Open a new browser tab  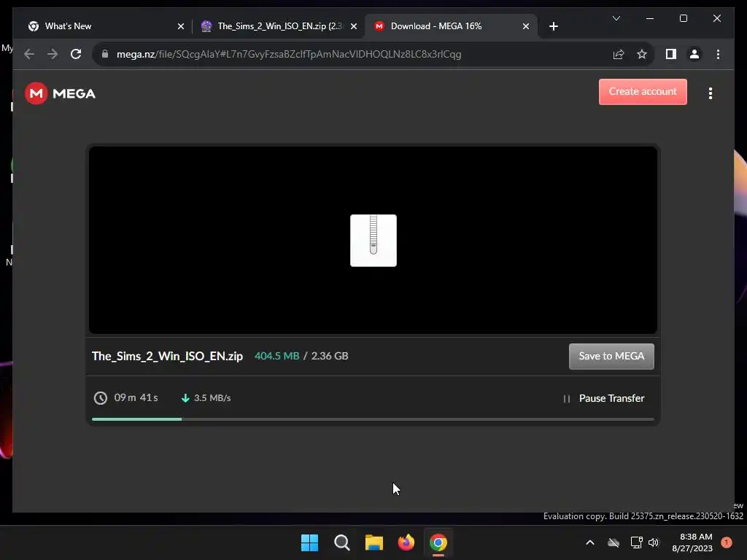tap(553, 27)
